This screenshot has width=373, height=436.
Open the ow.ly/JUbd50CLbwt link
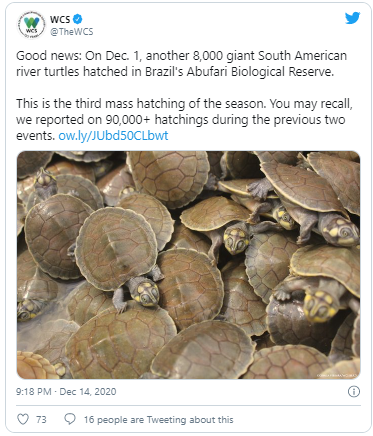[x=113, y=136]
